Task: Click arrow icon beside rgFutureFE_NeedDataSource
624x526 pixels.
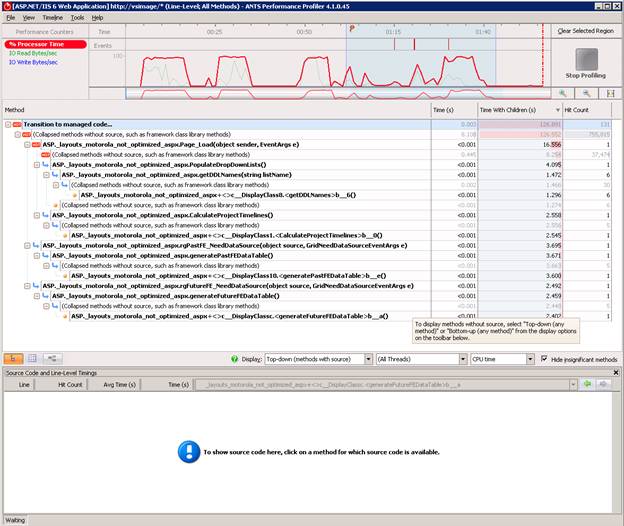Action: (36, 286)
